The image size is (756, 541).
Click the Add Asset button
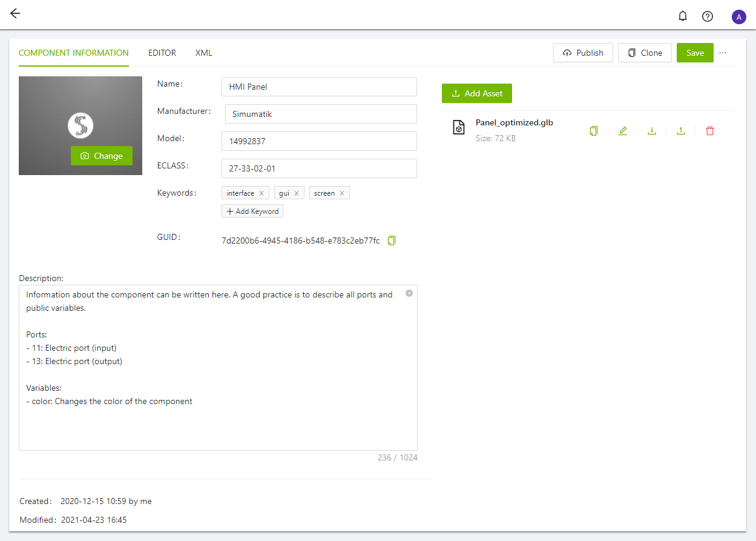477,93
